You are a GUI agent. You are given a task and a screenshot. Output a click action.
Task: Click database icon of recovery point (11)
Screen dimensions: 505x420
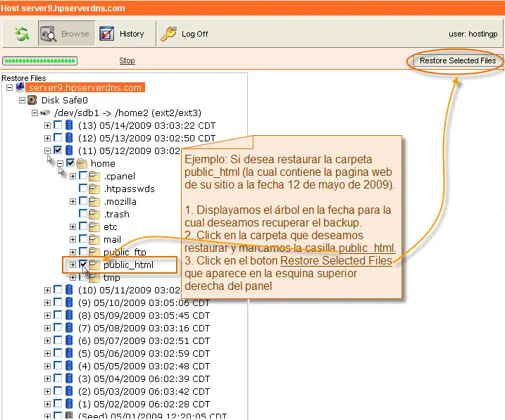coord(69,151)
